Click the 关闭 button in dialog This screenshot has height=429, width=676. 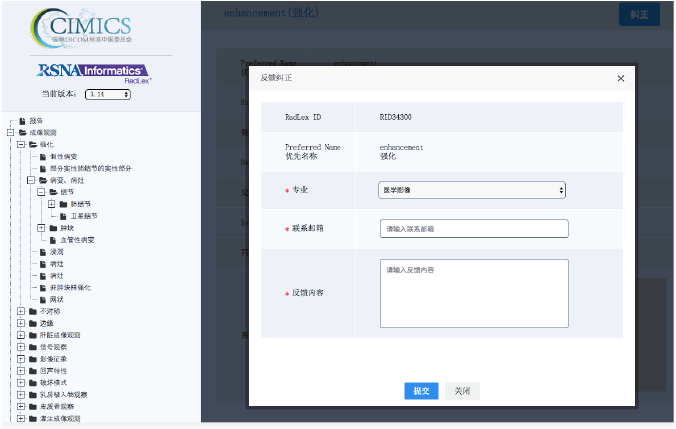(460, 391)
